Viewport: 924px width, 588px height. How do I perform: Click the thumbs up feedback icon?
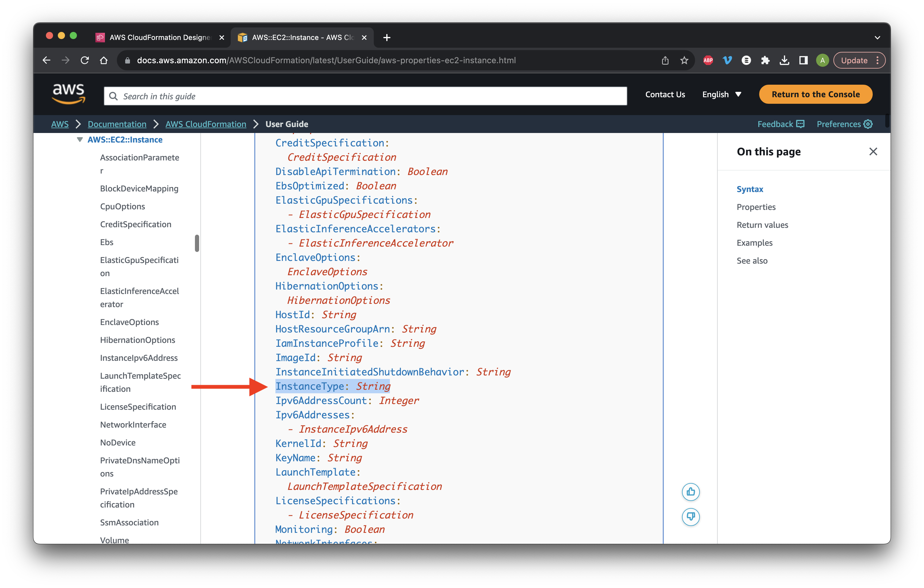coord(691,492)
